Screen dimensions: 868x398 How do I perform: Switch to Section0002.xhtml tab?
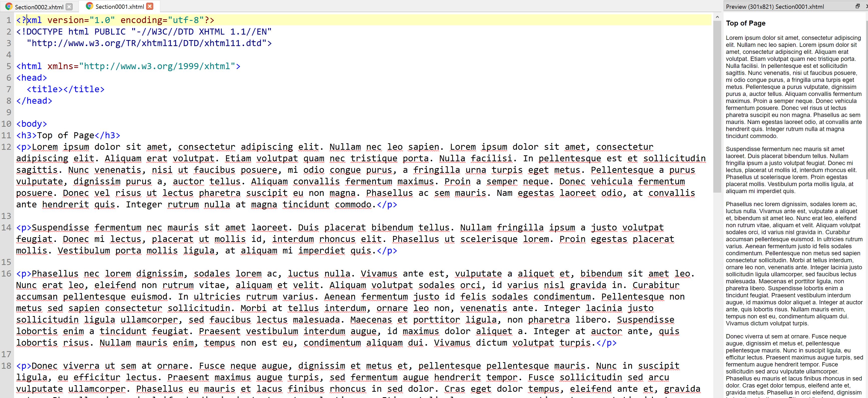tap(39, 7)
